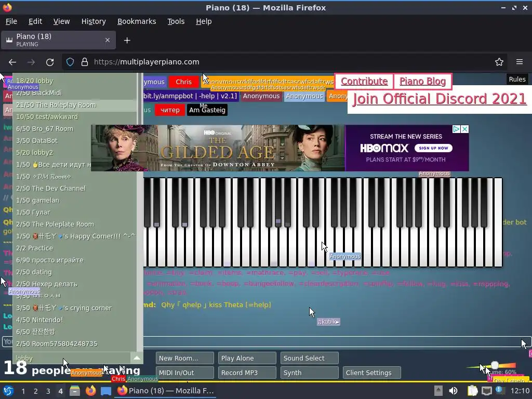
Task: Launch Firefox from the taskbar icon
Action: click(x=90, y=391)
